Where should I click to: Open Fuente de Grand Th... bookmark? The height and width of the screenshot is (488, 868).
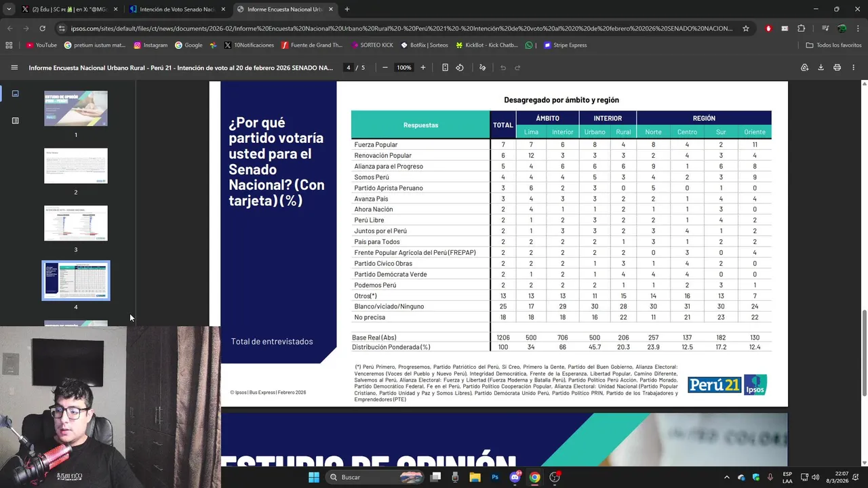[311, 45]
